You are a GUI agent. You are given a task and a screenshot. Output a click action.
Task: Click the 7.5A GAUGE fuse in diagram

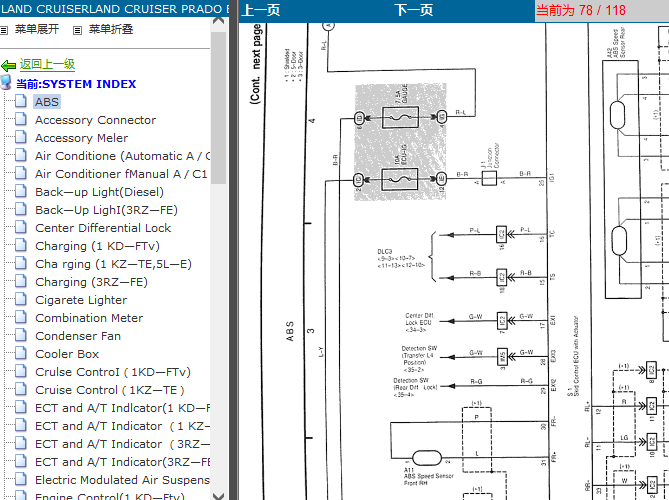(x=401, y=117)
